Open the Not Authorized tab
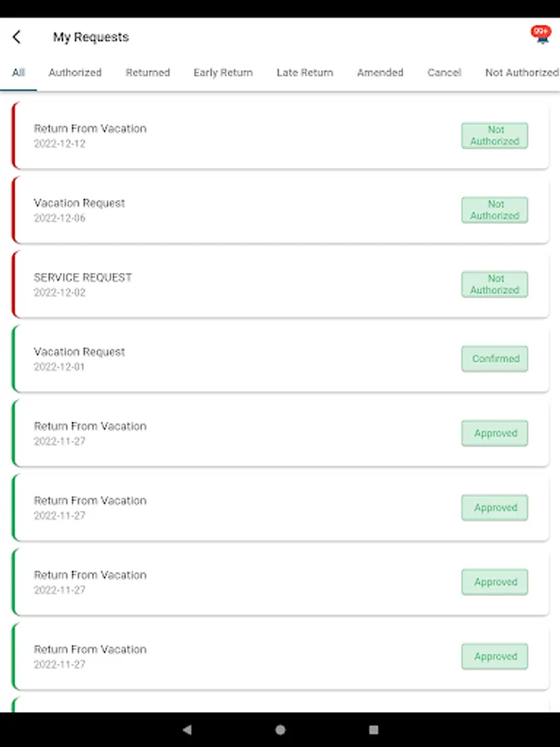The width and height of the screenshot is (560, 747). [x=522, y=72]
